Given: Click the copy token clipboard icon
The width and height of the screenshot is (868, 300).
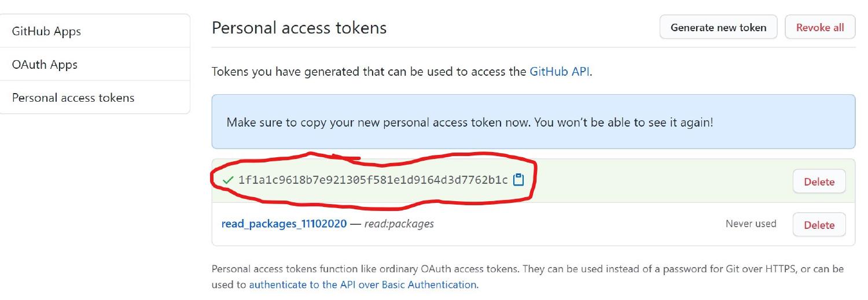Looking at the screenshot, I should click(518, 180).
